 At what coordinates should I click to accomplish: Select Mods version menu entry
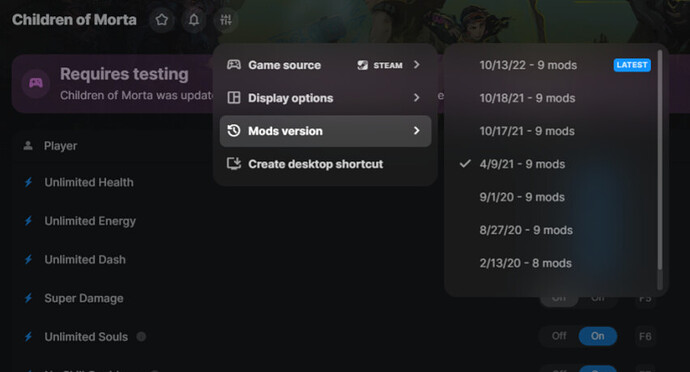pyautogui.click(x=325, y=131)
